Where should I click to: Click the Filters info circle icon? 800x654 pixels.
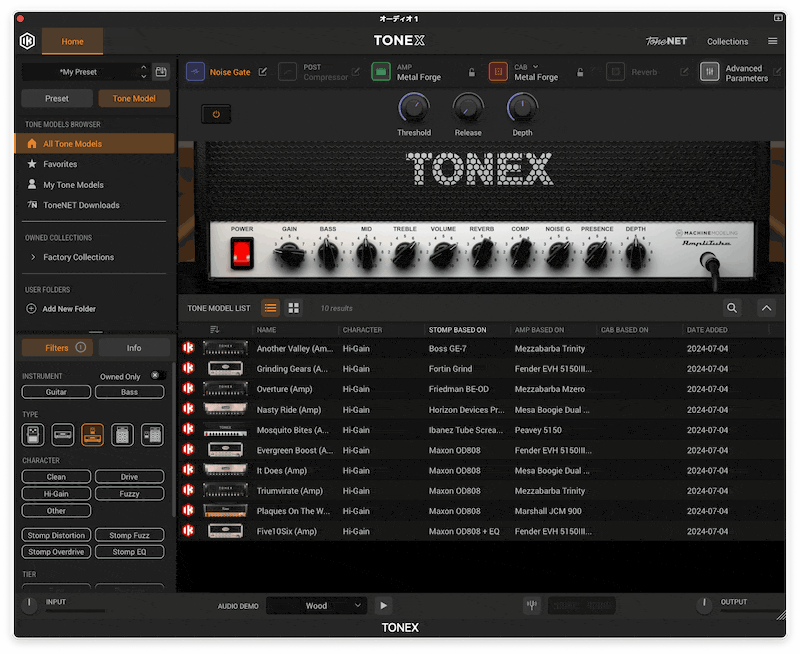point(81,347)
